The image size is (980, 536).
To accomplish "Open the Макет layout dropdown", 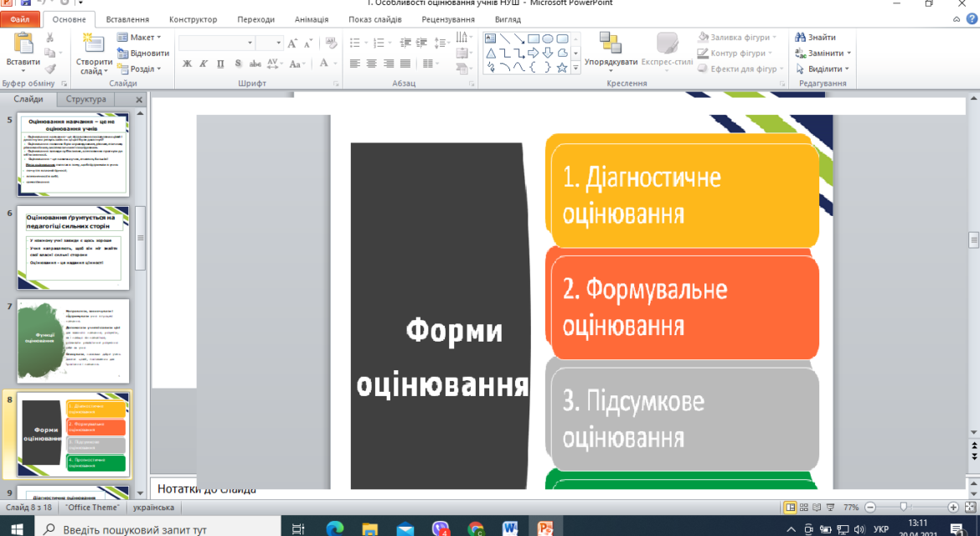I will point(139,37).
